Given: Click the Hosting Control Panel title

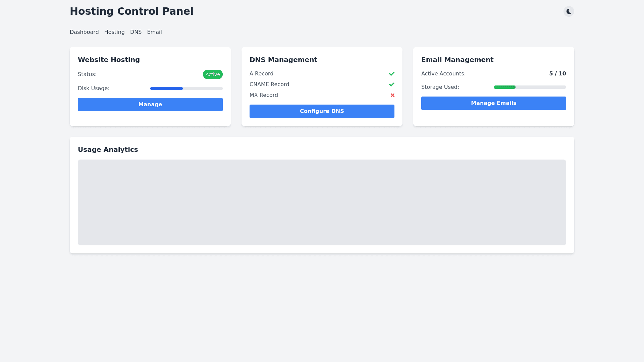Looking at the screenshot, I should (131, 11).
